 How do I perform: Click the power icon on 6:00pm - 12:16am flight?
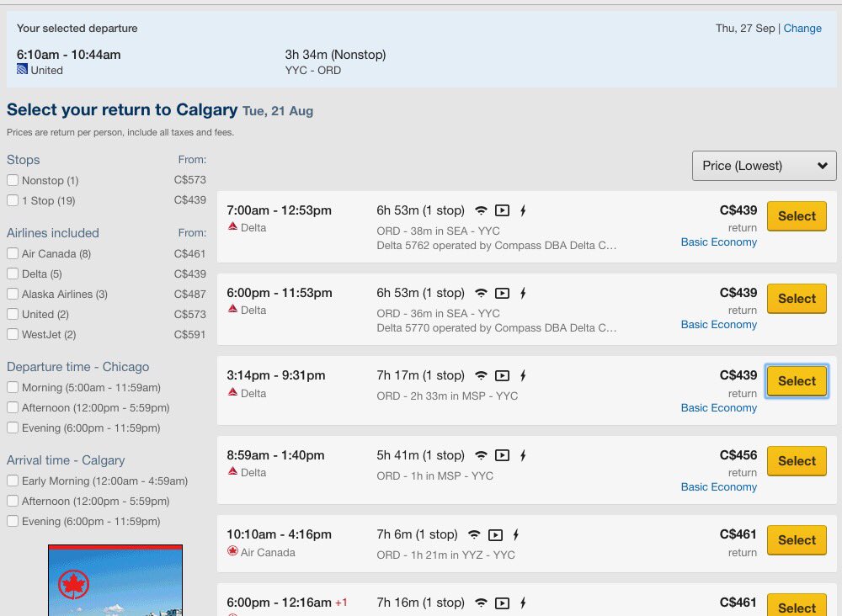523,603
